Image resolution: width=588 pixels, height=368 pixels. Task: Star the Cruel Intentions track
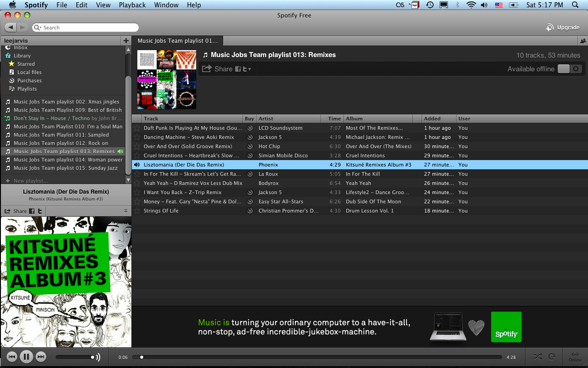click(x=137, y=155)
